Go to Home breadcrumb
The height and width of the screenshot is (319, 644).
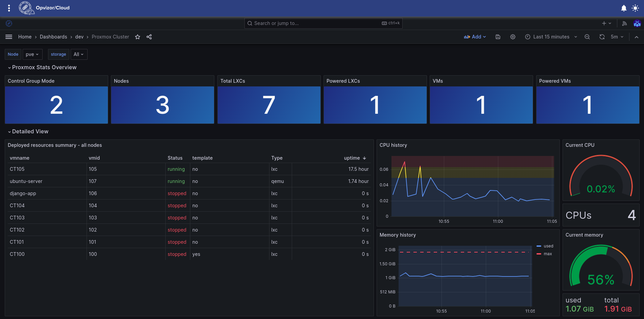tap(25, 37)
